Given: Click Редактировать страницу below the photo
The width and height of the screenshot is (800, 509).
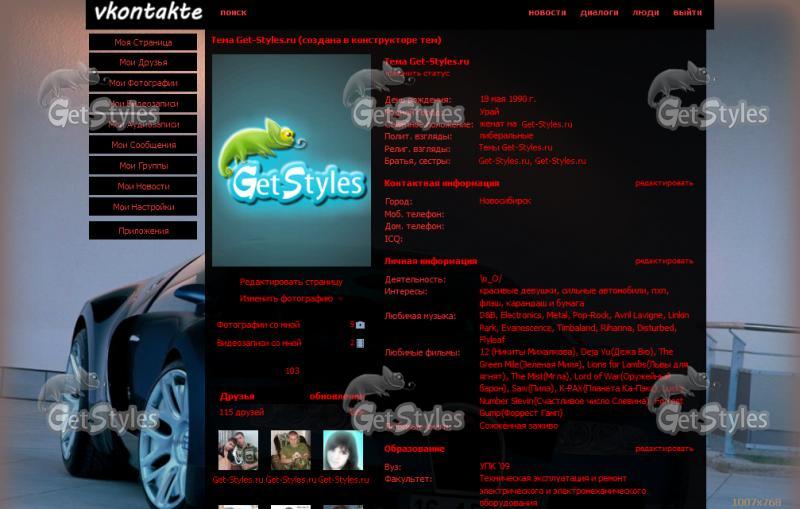Looking at the screenshot, I should coord(291,282).
